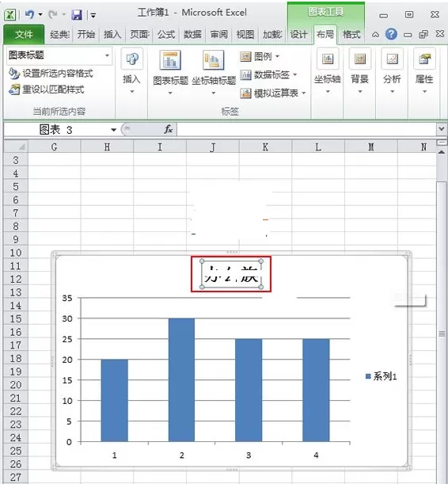Open Quick Access Toolbar customize arrow

(93, 14)
